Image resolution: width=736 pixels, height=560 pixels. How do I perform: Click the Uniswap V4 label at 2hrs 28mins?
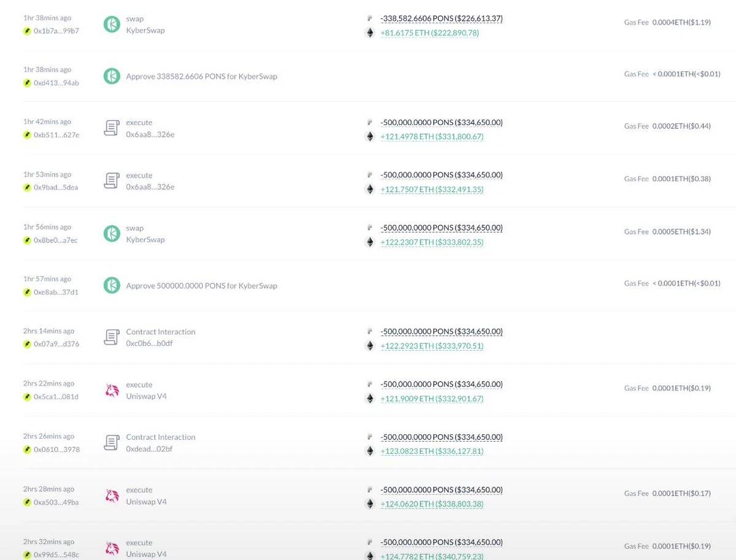pyautogui.click(x=147, y=502)
